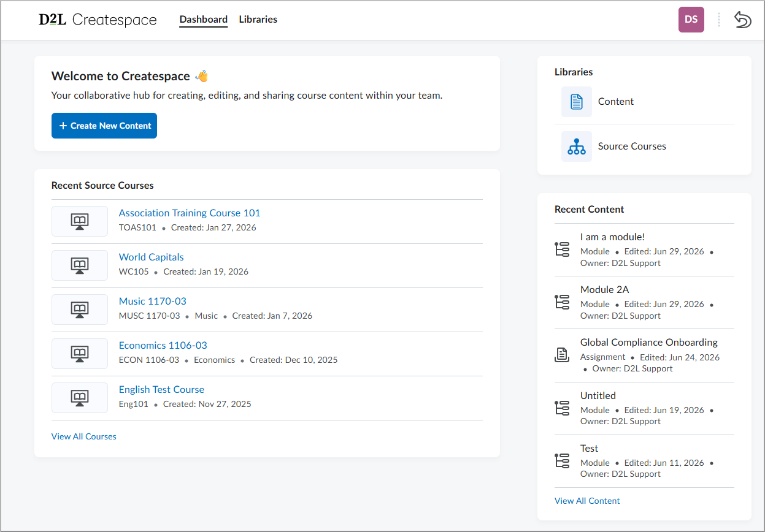Click the Created: Dec 10, 2025 text
Viewport: 765px width, 532px height.
294,360
